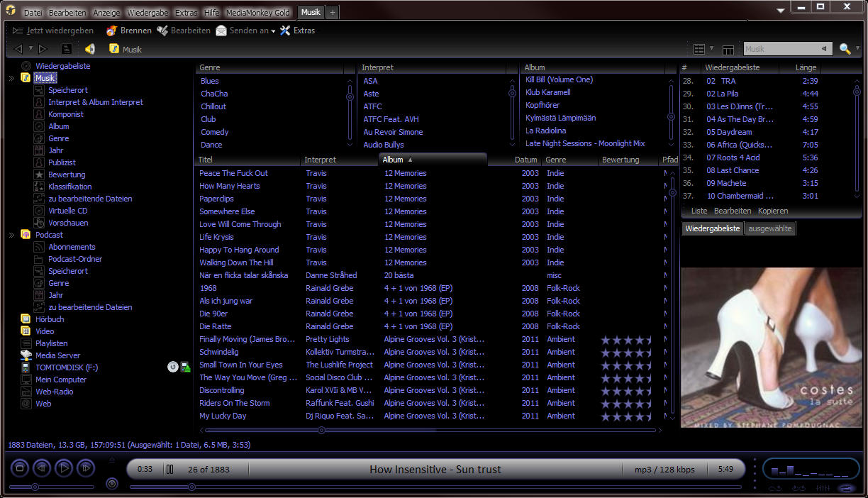868x498 pixels.
Task: Toggle pause indicator beside track counter
Action: pos(170,469)
